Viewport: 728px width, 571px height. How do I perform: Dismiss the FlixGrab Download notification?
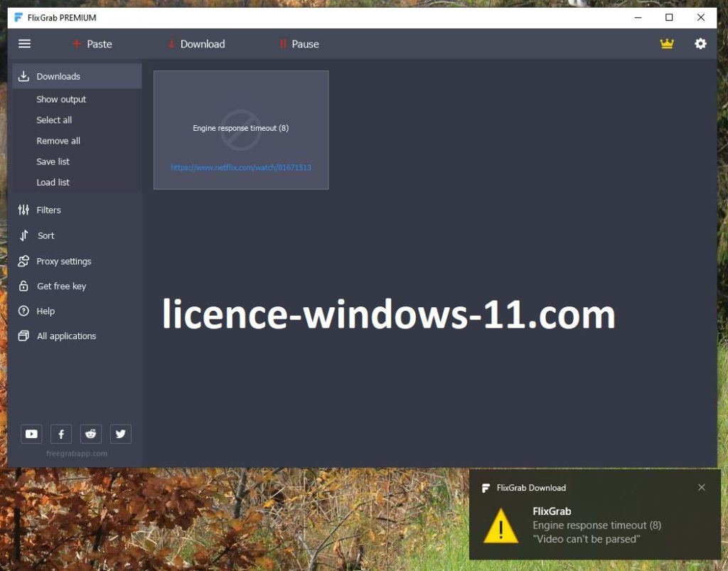point(702,487)
